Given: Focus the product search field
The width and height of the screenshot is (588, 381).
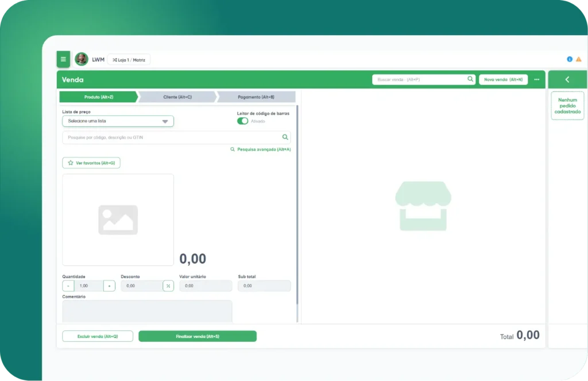Looking at the screenshot, I should [176, 137].
